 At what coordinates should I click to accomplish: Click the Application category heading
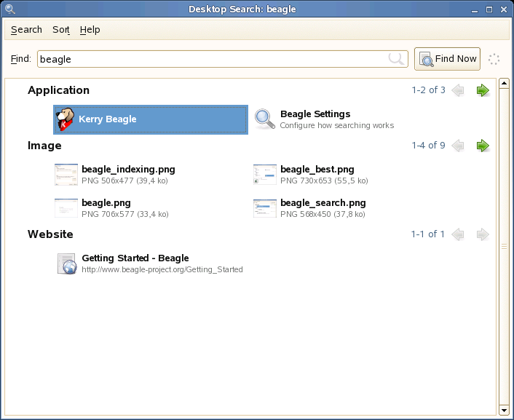tap(58, 90)
